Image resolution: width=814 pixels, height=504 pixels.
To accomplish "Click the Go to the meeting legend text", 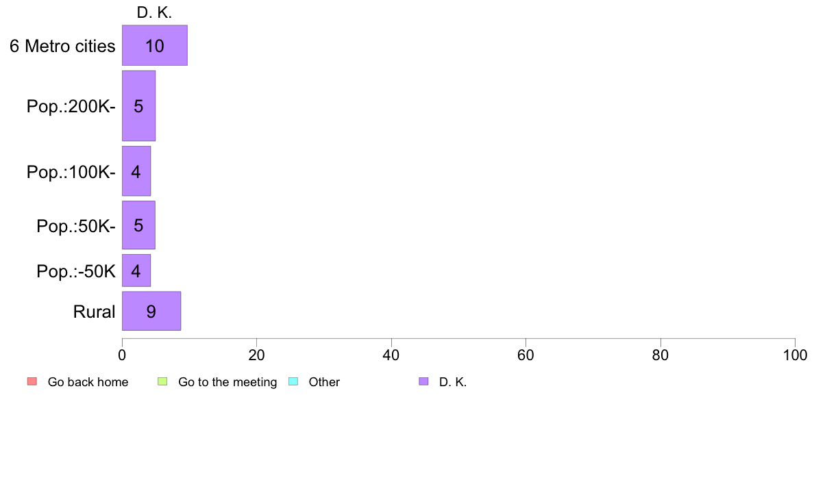I will click(x=227, y=382).
